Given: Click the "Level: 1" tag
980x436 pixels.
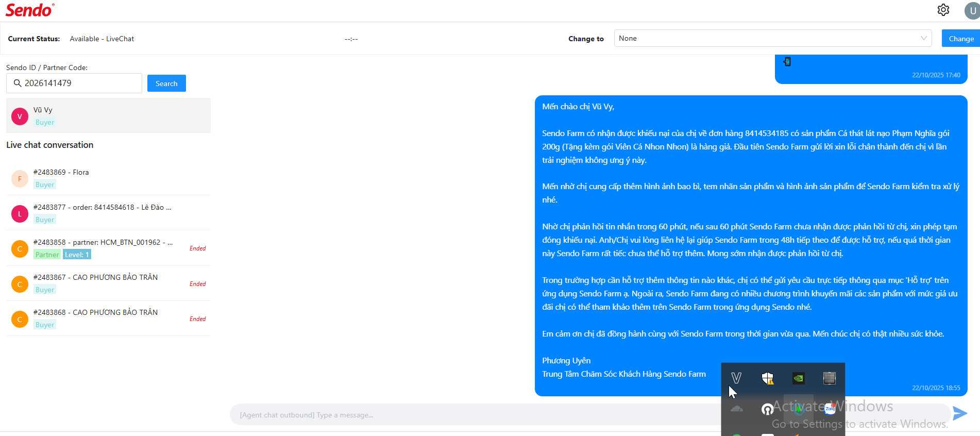Looking at the screenshot, I should (x=77, y=255).
